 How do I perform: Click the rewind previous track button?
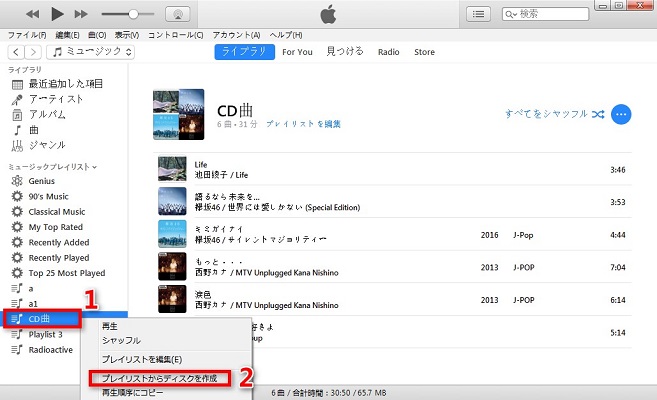tap(32, 14)
